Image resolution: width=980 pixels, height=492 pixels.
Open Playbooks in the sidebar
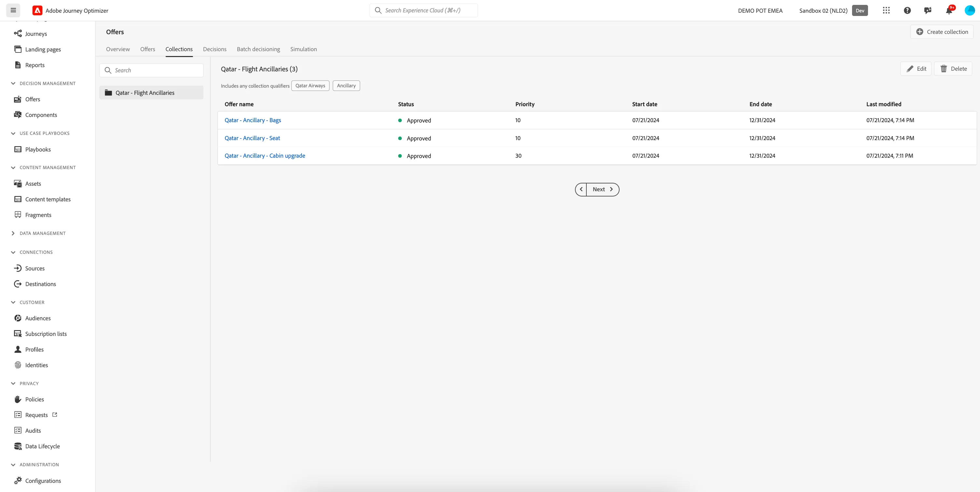click(x=32, y=149)
